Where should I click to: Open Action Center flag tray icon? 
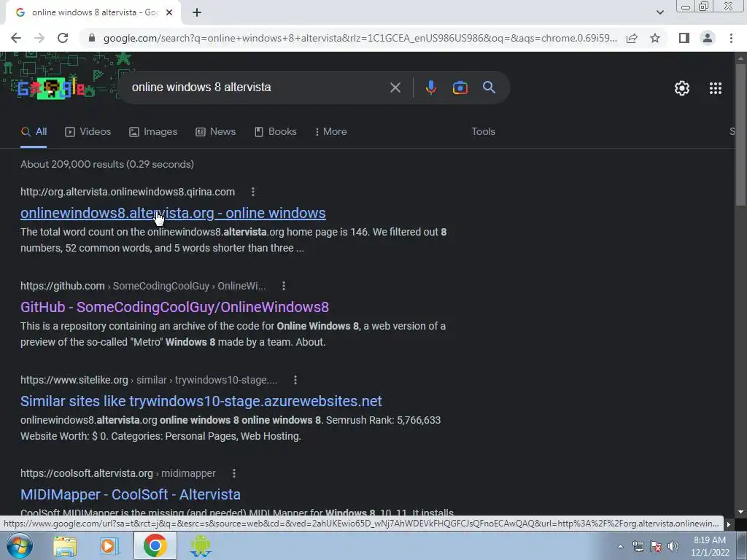656,546
